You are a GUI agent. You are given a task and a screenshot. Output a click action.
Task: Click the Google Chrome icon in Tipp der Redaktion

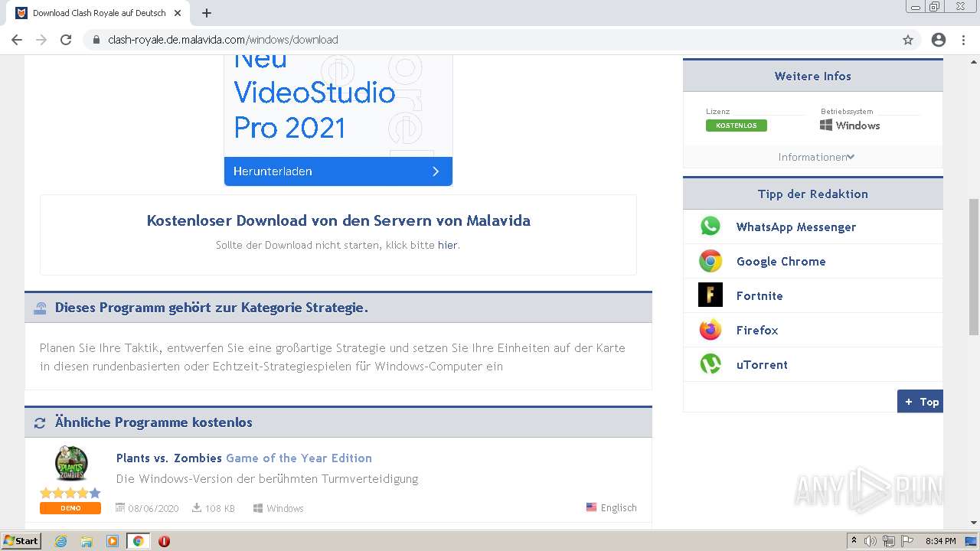tap(710, 261)
